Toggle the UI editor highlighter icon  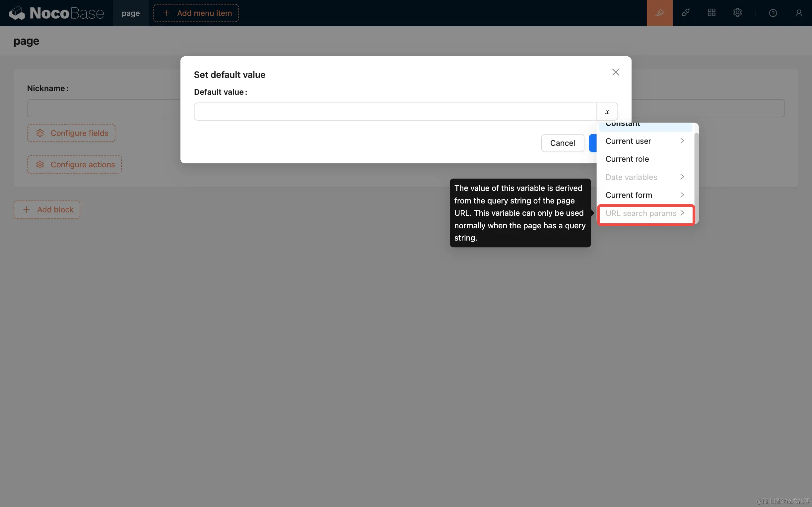point(659,13)
